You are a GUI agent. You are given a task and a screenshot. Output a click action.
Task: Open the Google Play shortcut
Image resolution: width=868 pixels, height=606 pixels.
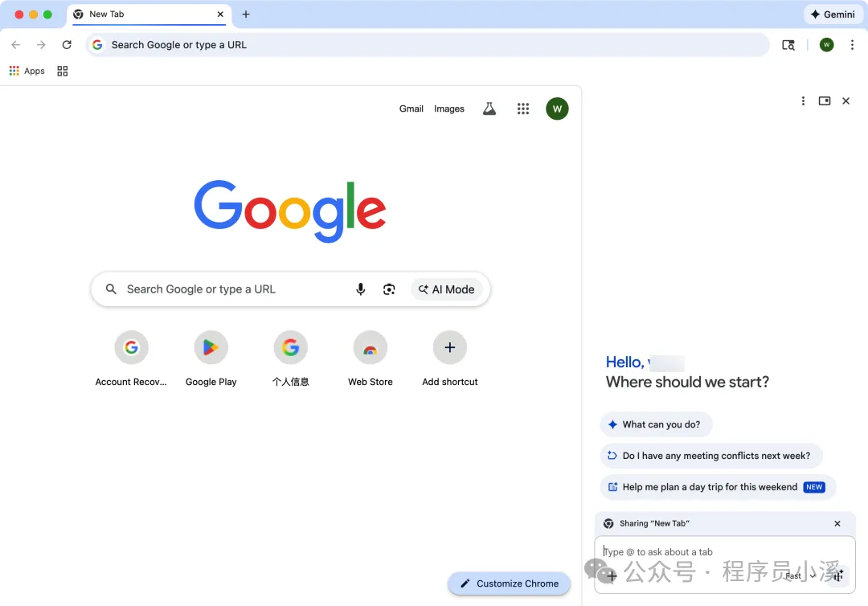[x=211, y=358]
